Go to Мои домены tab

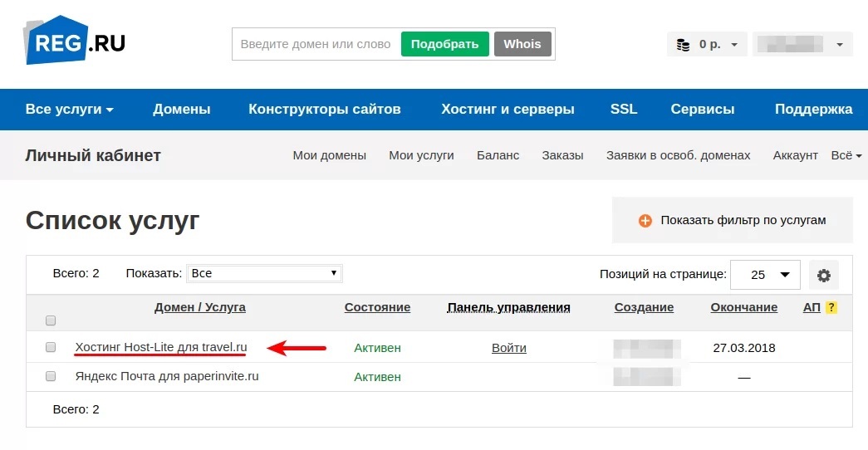click(x=329, y=155)
